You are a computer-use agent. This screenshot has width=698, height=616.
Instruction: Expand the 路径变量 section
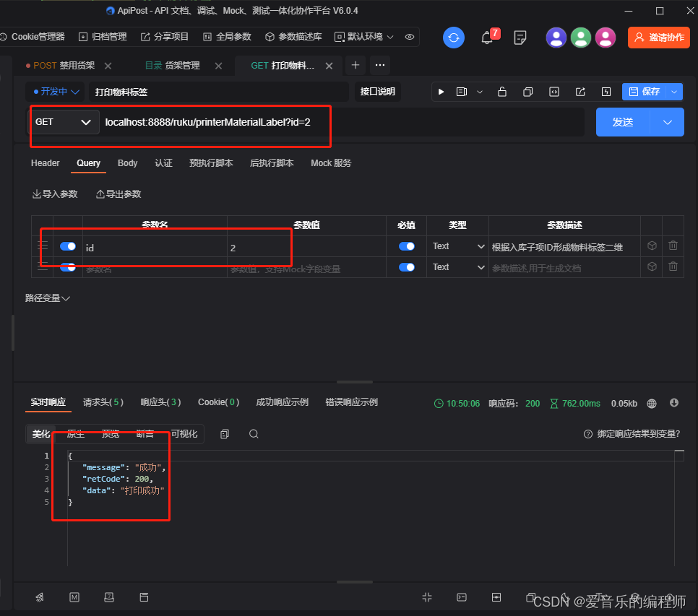tap(48, 297)
